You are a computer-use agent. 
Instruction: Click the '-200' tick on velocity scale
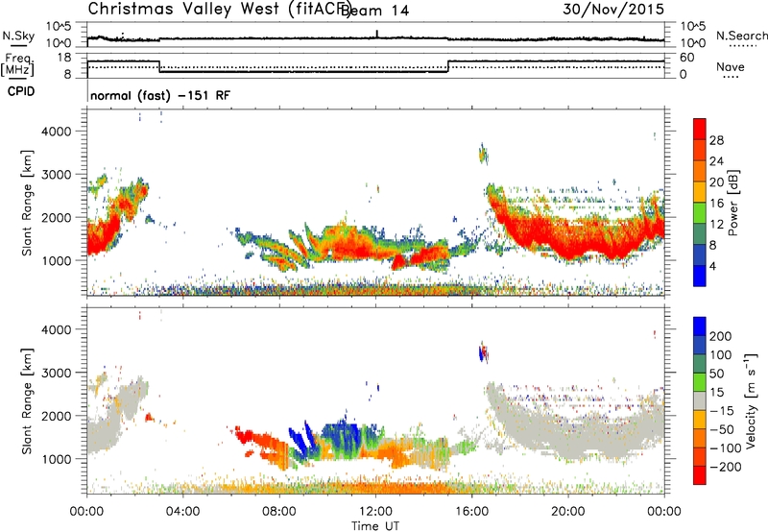725,467
